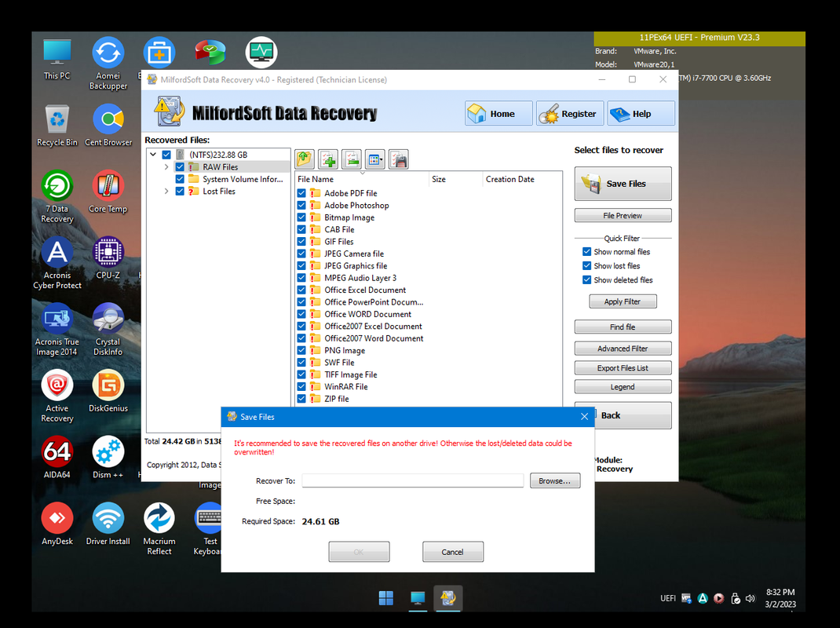Open Dism++ desktop icon
The image size is (840, 628).
click(x=108, y=458)
